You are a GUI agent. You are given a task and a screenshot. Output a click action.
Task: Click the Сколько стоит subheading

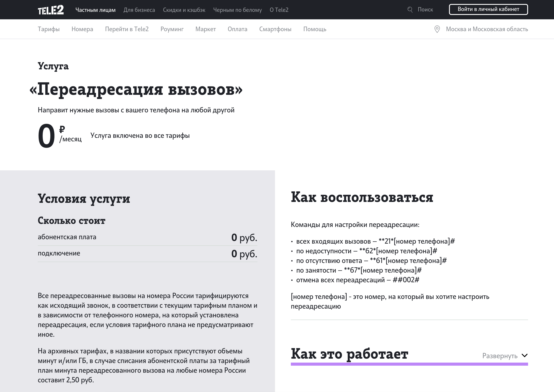pos(72,221)
